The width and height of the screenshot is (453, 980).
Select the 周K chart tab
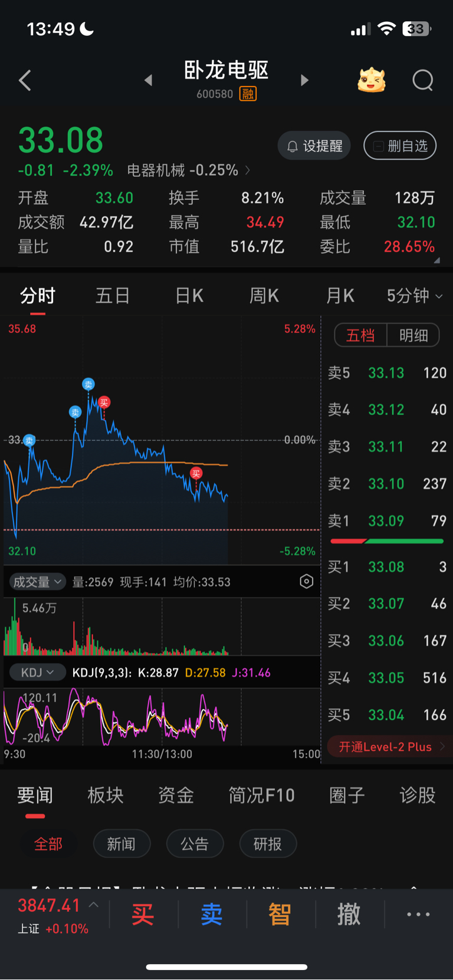tap(264, 296)
